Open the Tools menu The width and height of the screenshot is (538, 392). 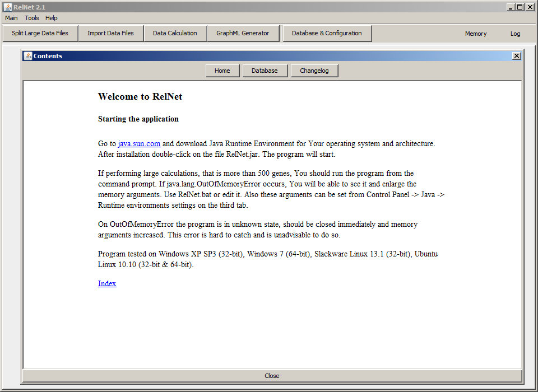(x=31, y=18)
